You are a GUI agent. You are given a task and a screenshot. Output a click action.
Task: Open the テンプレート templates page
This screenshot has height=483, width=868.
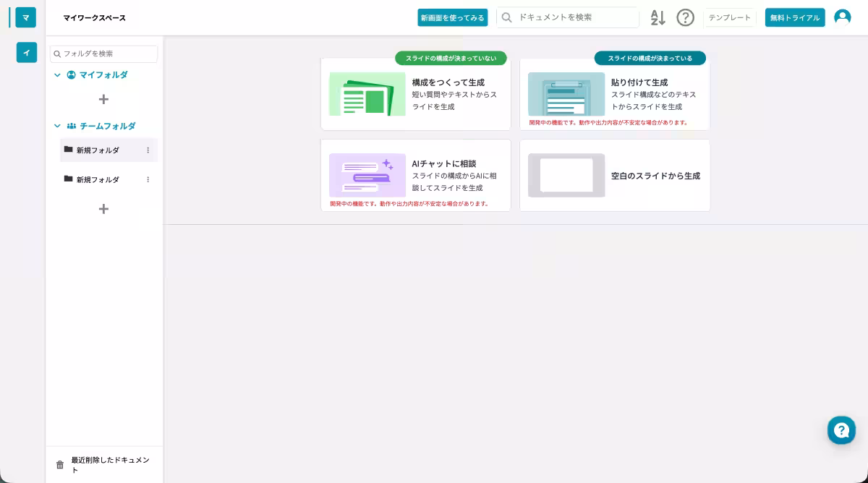tap(729, 17)
